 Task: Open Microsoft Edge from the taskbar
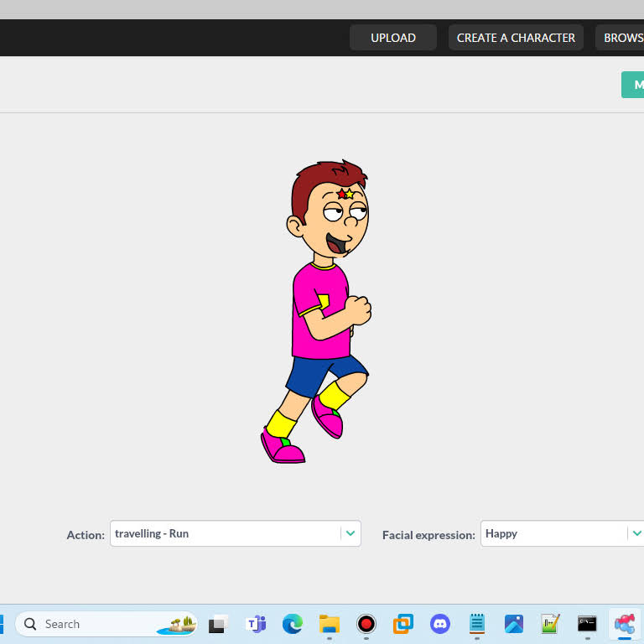293,624
